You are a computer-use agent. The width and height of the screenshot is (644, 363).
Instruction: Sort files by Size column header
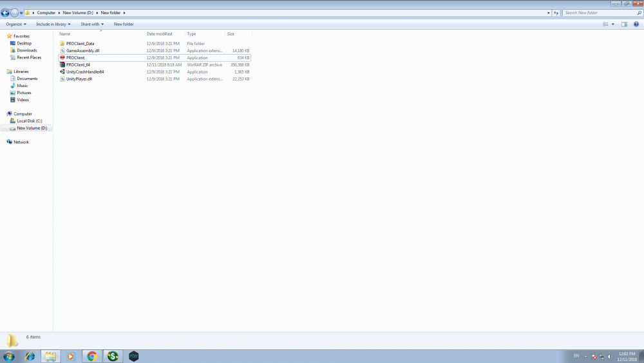click(231, 34)
